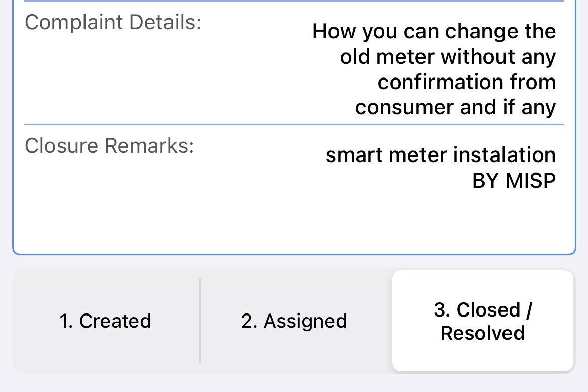Click the empty area below Closure Remarks
The height and width of the screenshot is (392, 588).
click(x=294, y=221)
